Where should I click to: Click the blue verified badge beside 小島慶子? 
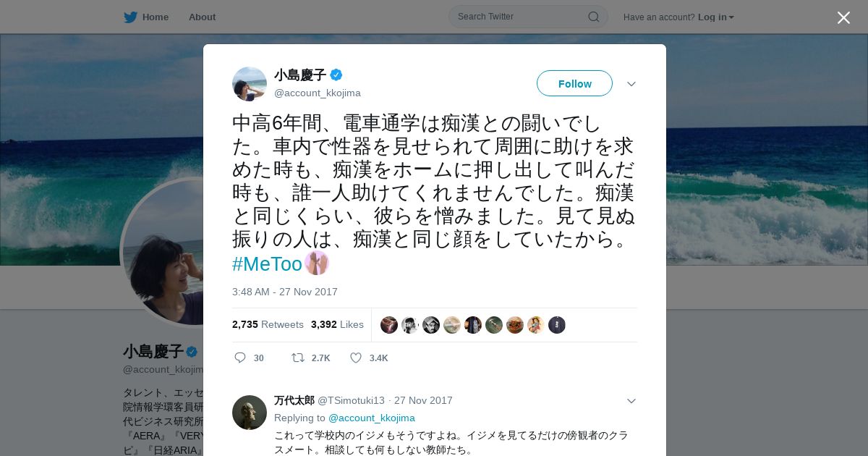(x=336, y=75)
